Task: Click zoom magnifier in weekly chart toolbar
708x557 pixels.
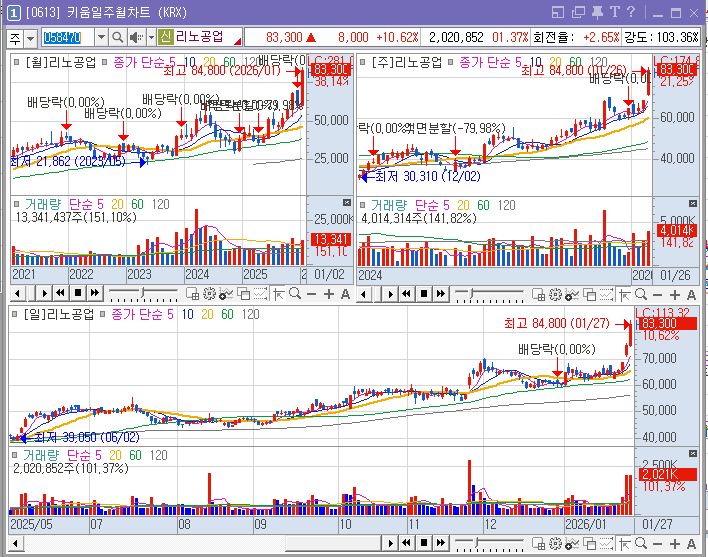Action: (x=641, y=295)
